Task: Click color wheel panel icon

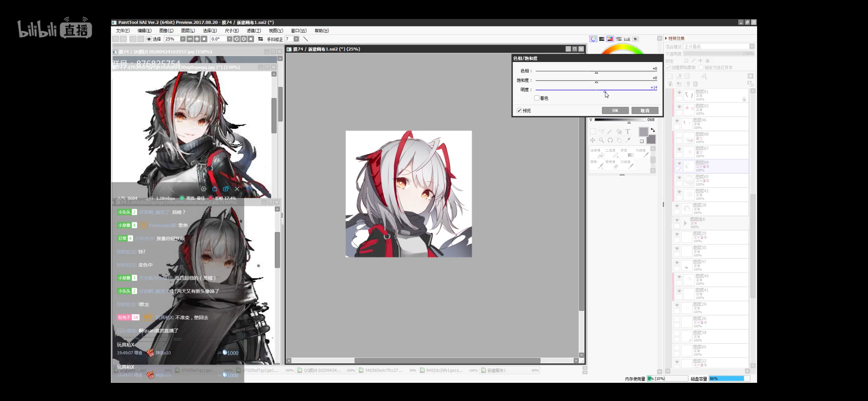Action: click(593, 39)
